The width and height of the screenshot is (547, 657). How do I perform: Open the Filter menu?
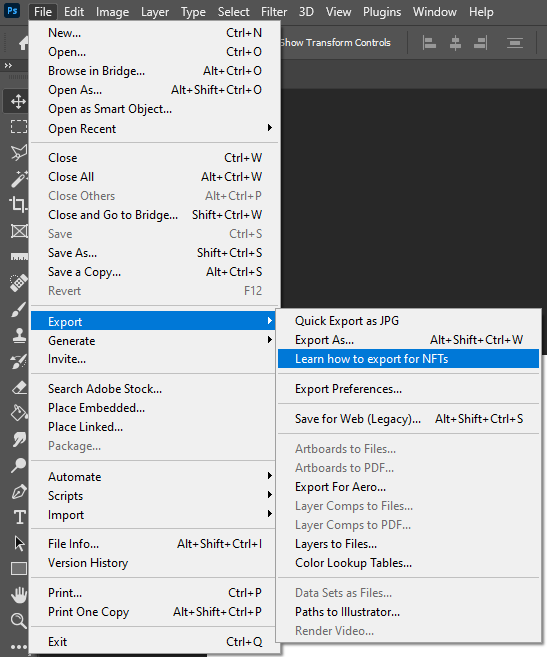(274, 12)
